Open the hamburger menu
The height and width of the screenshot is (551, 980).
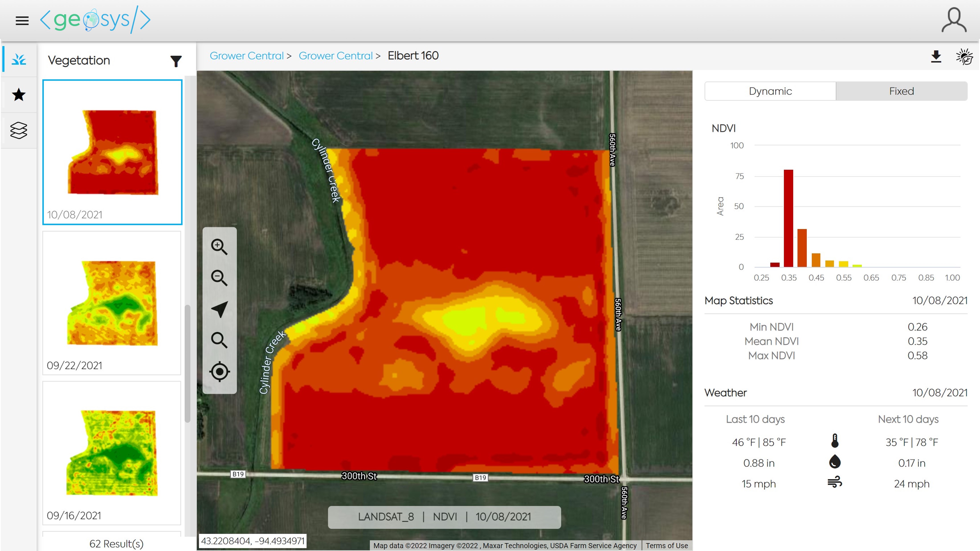tap(22, 20)
